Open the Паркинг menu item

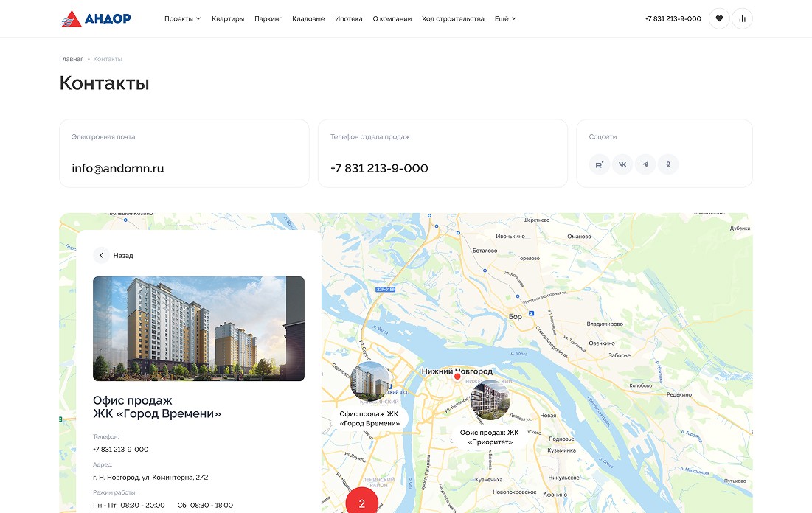tap(268, 18)
